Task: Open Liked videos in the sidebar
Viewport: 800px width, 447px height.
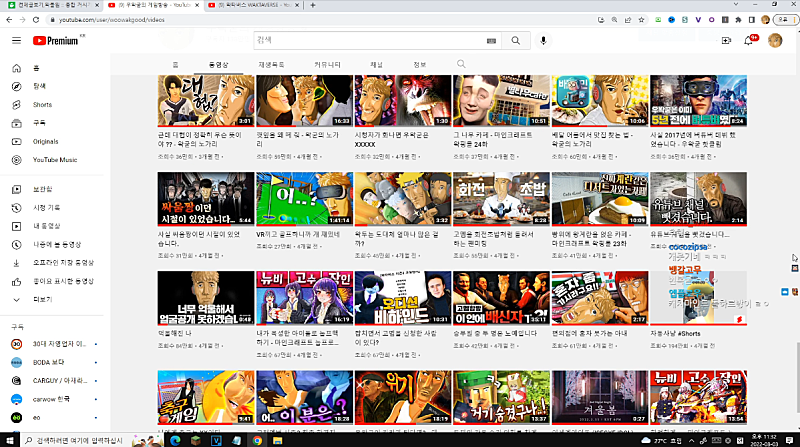Action: [x=52, y=281]
